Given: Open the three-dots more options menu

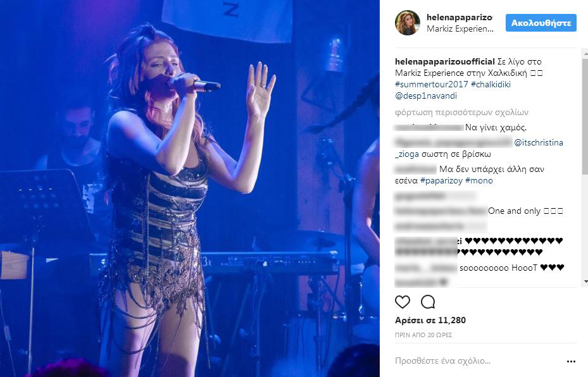Looking at the screenshot, I should point(571,361).
